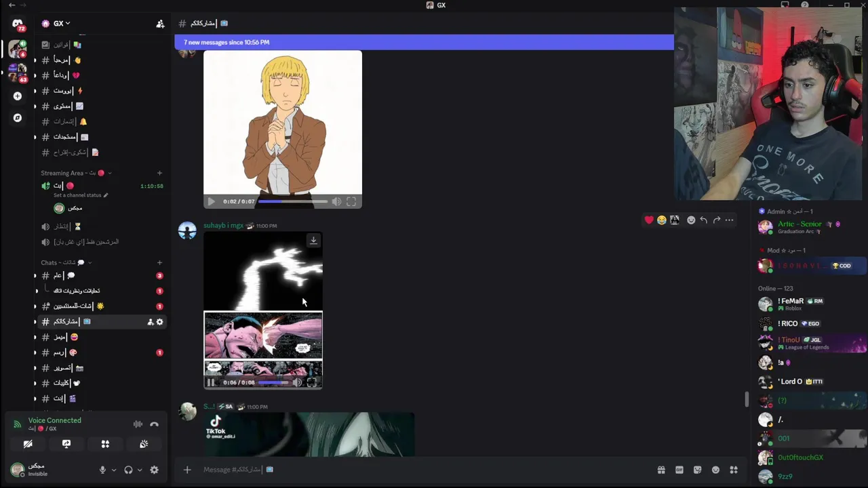The height and width of the screenshot is (488, 868).
Task: Open the GIF picker
Action: click(679, 470)
